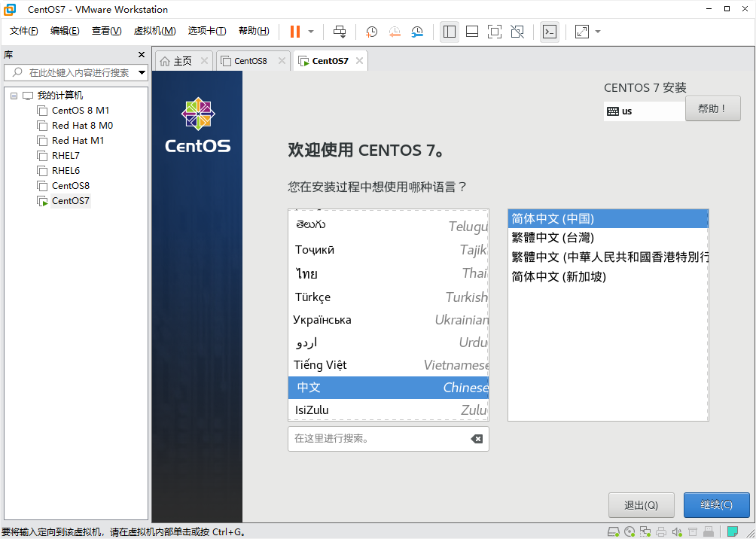Choose Thai language
This screenshot has height=539, width=756.
388,273
